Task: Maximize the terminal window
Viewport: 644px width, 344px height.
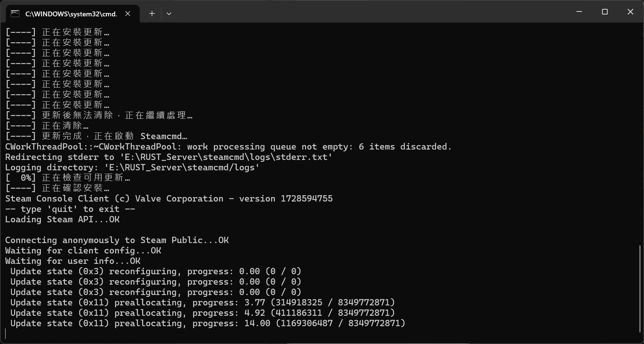Action: click(x=605, y=12)
